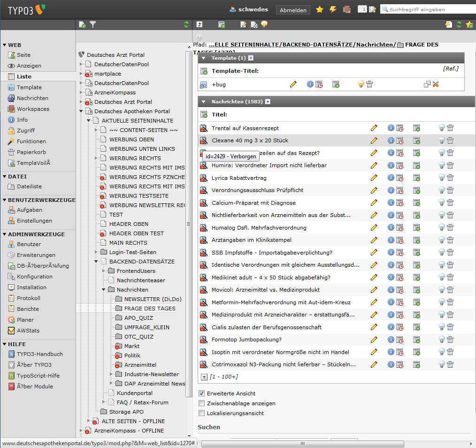Unhide the Humalog Dsfl. Mehrfachverordnung record

tap(441, 227)
